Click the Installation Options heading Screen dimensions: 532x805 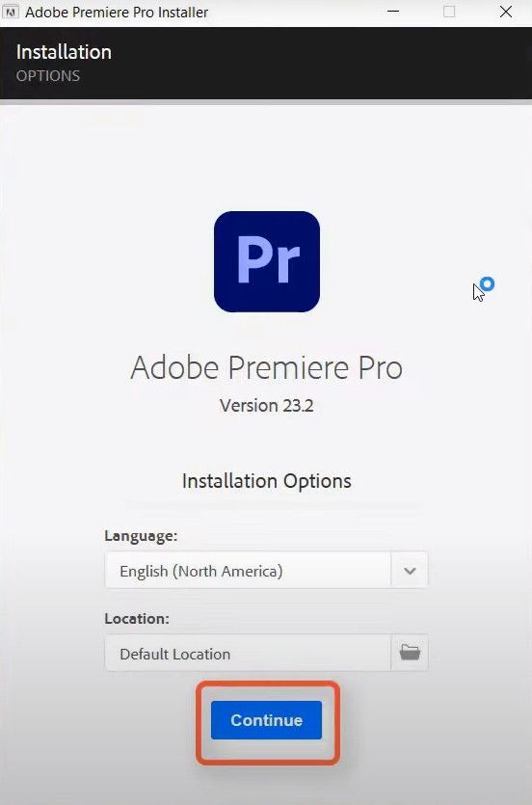(266, 481)
